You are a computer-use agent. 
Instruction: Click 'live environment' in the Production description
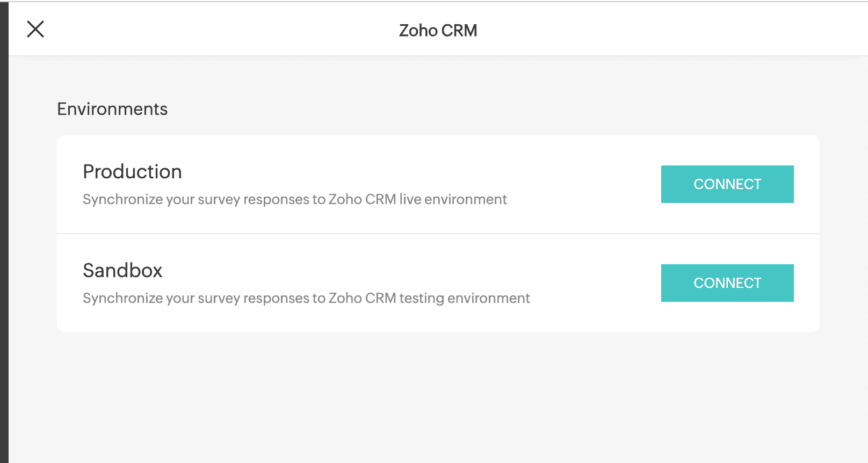pyautogui.click(x=453, y=199)
